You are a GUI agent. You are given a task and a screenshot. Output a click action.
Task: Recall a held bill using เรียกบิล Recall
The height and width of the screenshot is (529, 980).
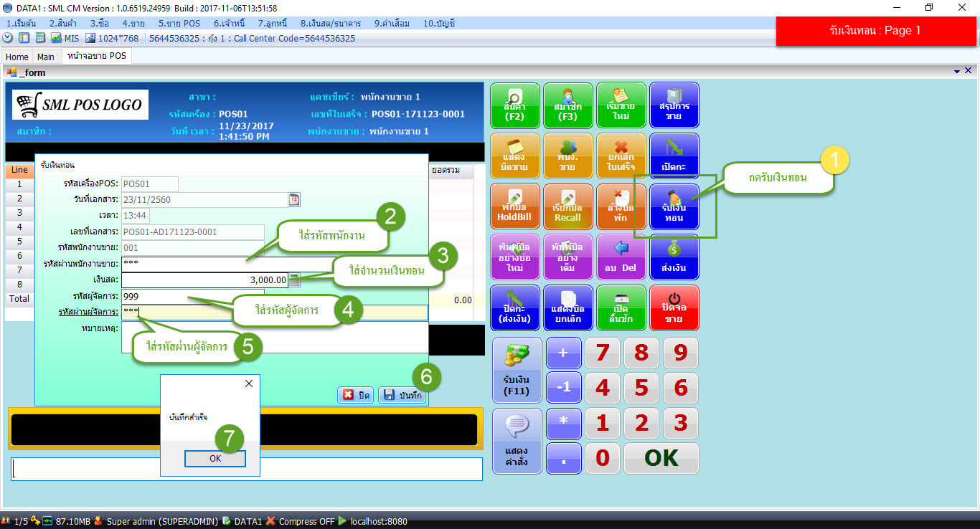pos(568,206)
